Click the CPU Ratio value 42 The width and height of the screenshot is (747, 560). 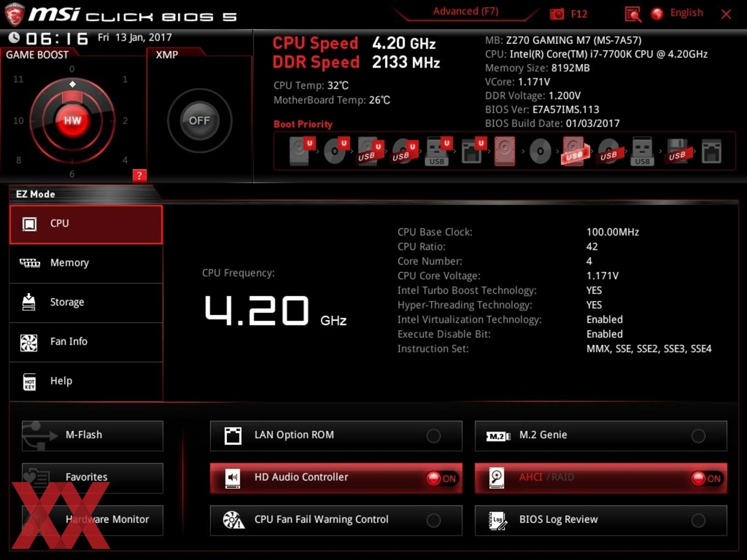pos(592,247)
